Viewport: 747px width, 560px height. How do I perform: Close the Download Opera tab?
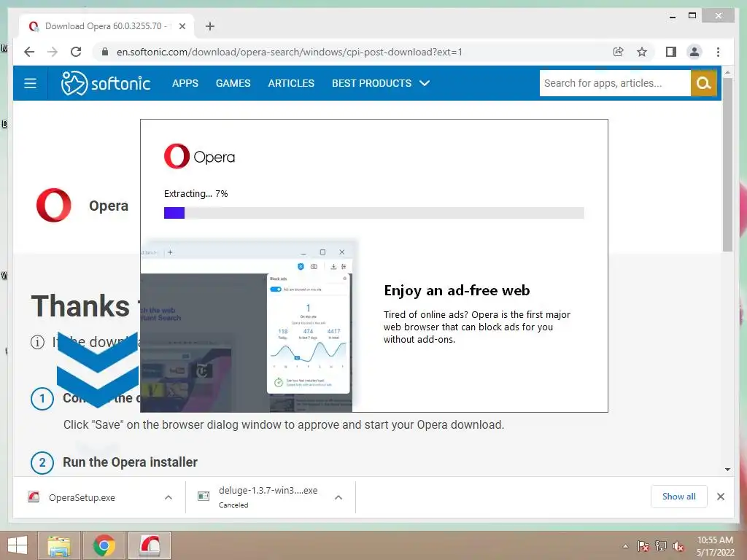pyautogui.click(x=182, y=26)
